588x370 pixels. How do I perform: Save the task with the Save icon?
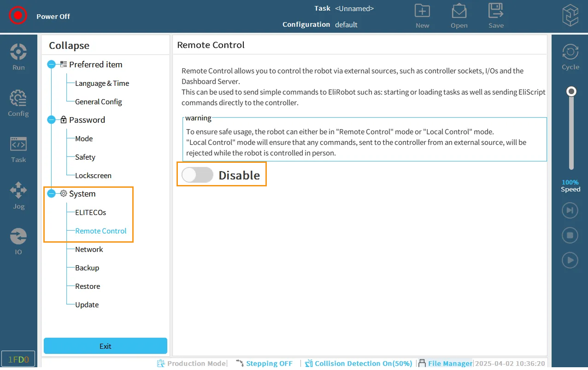click(x=496, y=16)
